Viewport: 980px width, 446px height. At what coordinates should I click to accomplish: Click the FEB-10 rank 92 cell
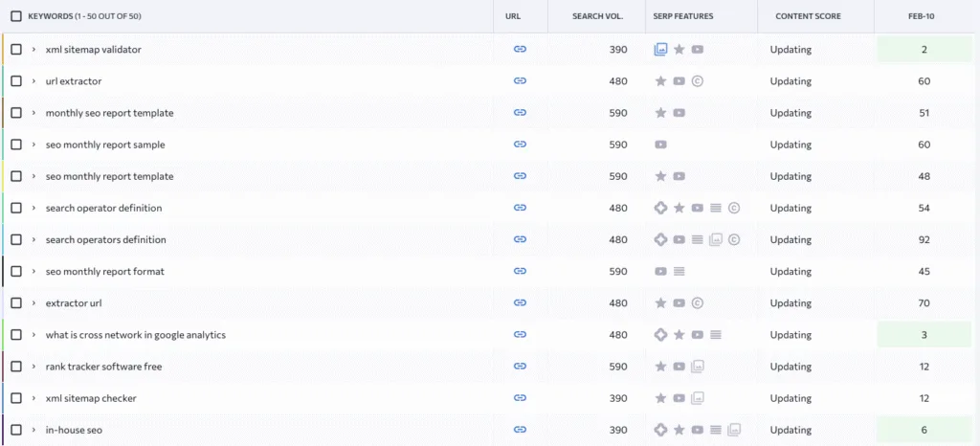pos(924,240)
